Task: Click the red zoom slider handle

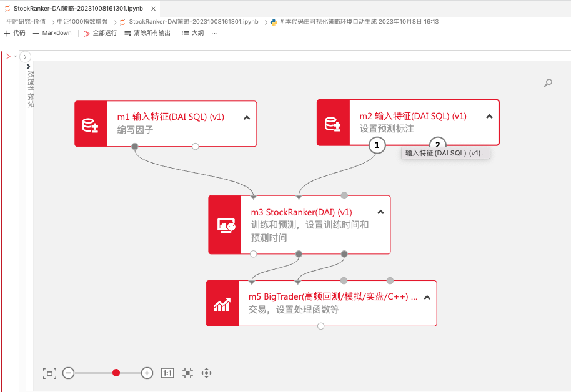Action: click(116, 373)
